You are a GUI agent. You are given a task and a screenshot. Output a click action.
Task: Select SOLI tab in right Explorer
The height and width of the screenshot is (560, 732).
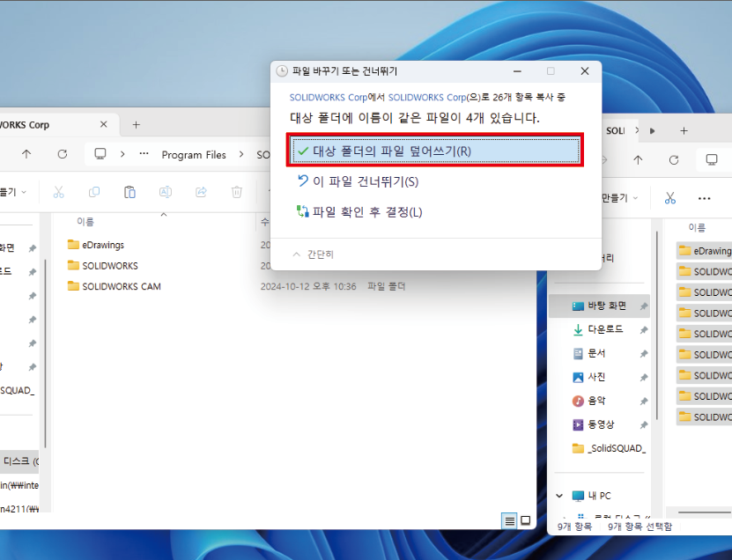(616, 131)
